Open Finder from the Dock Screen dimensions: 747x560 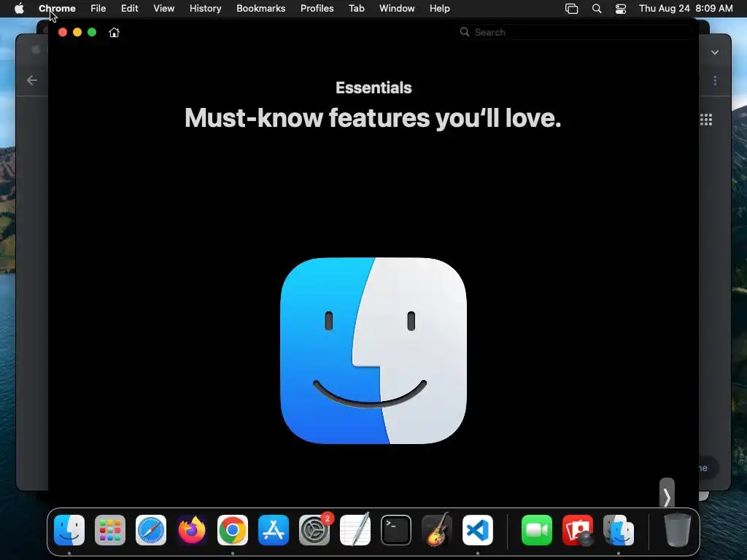coord(69,530)
